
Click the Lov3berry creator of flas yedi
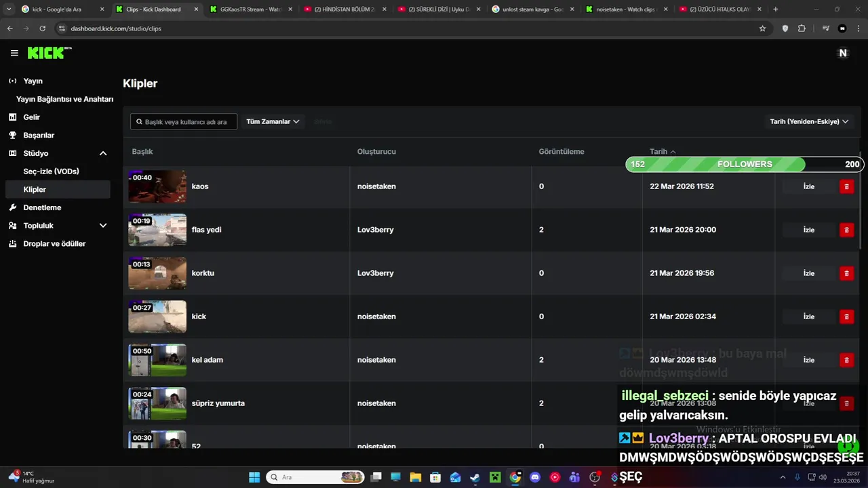(375, 230)
